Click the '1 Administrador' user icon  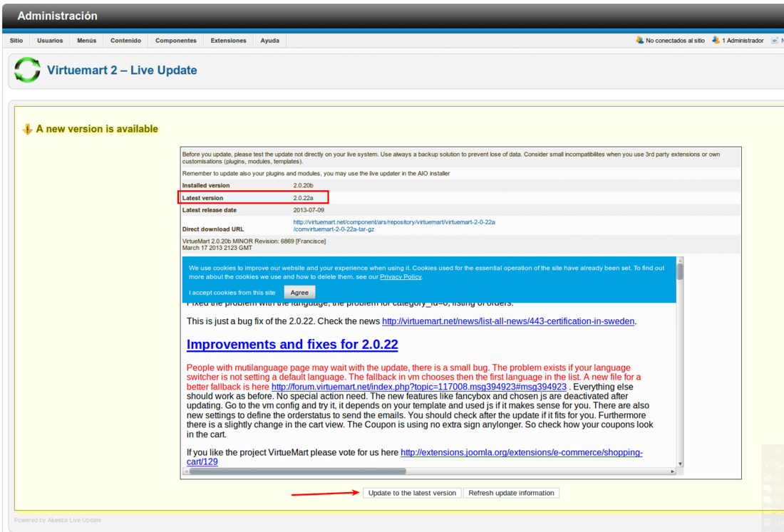click(716, 40)
